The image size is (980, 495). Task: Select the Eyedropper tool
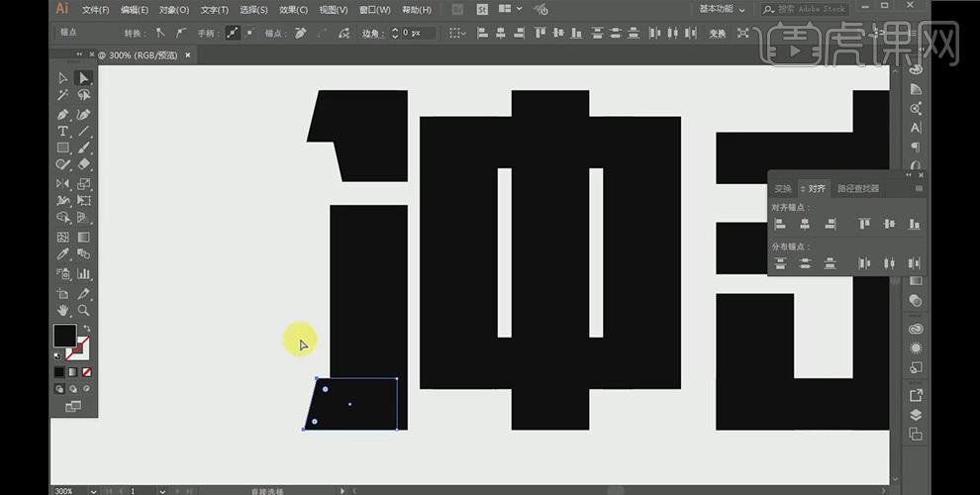63,253
